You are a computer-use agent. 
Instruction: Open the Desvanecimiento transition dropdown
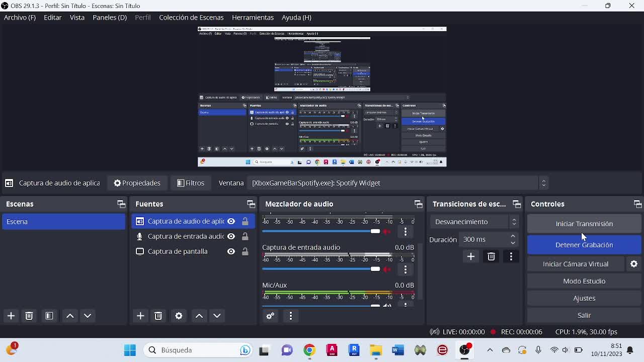[x=474, y=222]
